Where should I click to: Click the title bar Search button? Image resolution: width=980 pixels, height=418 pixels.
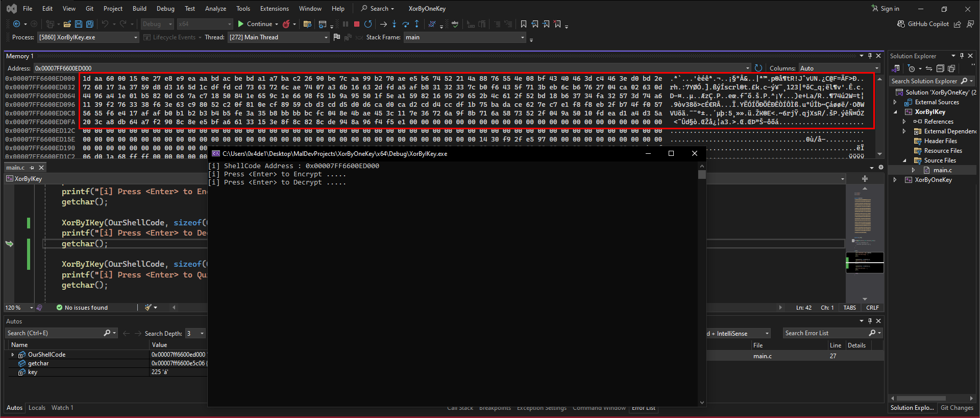(x=378, y=9)
